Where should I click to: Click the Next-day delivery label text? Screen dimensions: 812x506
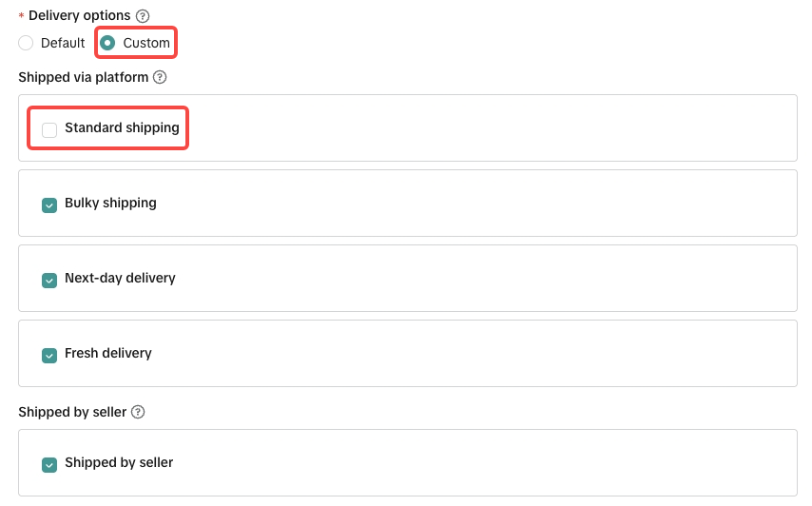120,279
